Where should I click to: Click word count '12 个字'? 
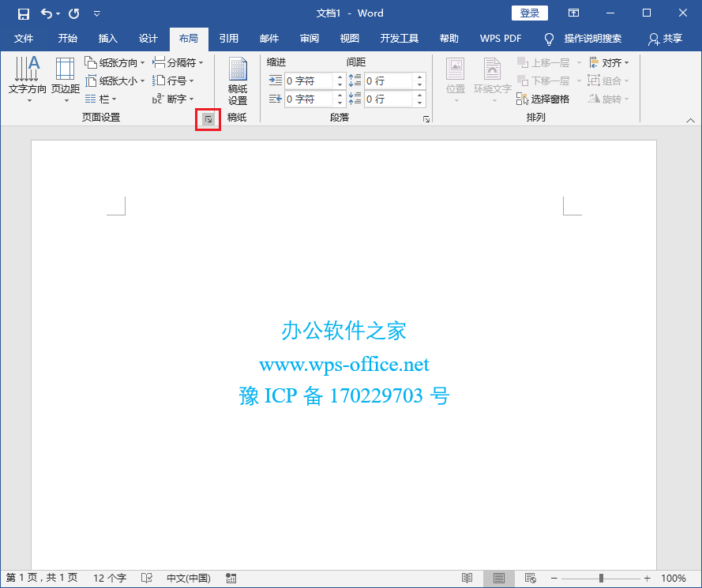point(110,579)
